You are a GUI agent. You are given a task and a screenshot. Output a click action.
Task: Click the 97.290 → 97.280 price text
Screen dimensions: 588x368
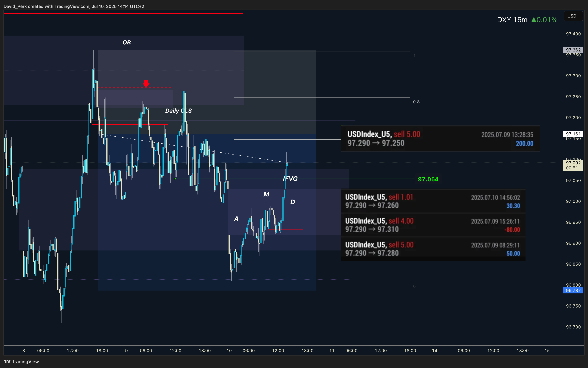[372, 253]
